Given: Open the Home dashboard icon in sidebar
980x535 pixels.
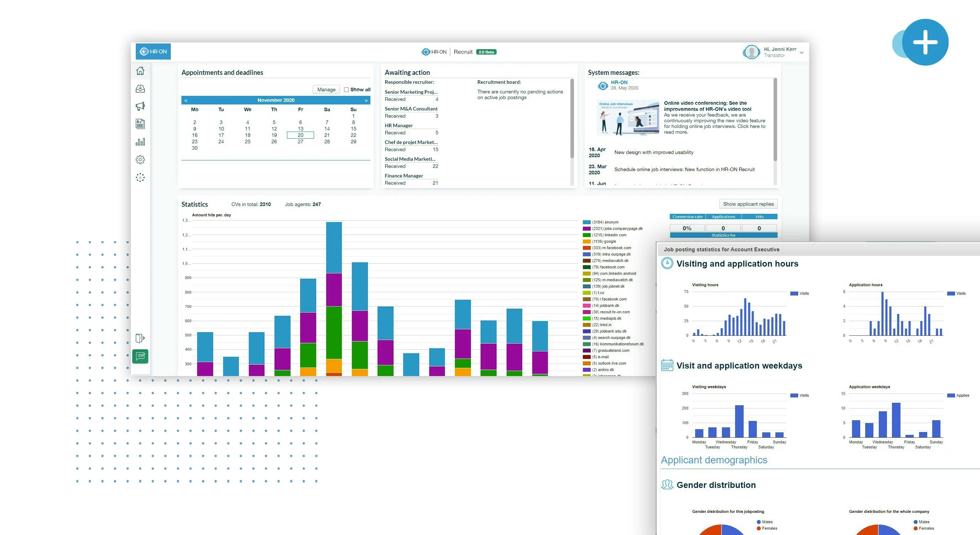Looking at the screenshot, I should coord(140,71).
